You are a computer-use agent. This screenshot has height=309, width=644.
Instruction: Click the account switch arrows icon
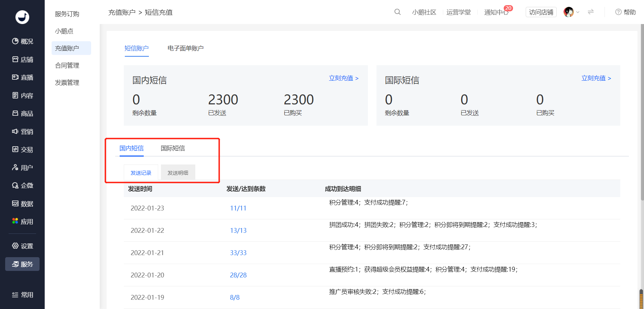click(x=591, y=12)
